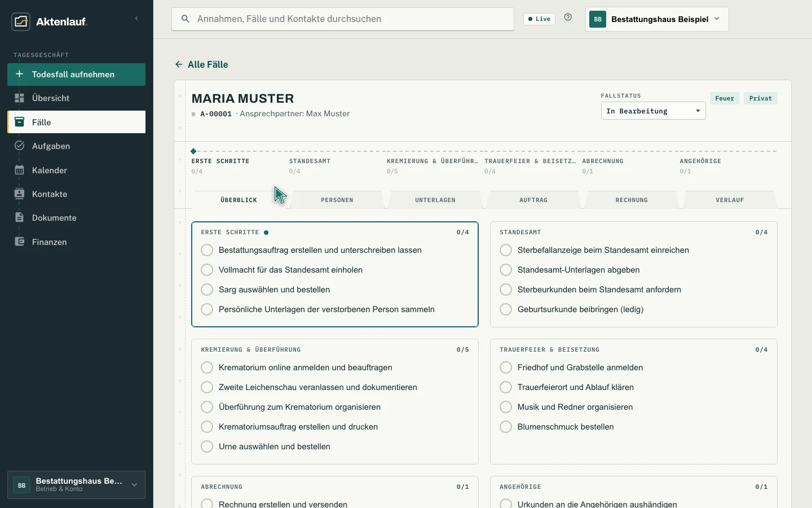Click the Finanzen wallet icon
This screenshot has height=508, width=812.
[x=19, y=242]
